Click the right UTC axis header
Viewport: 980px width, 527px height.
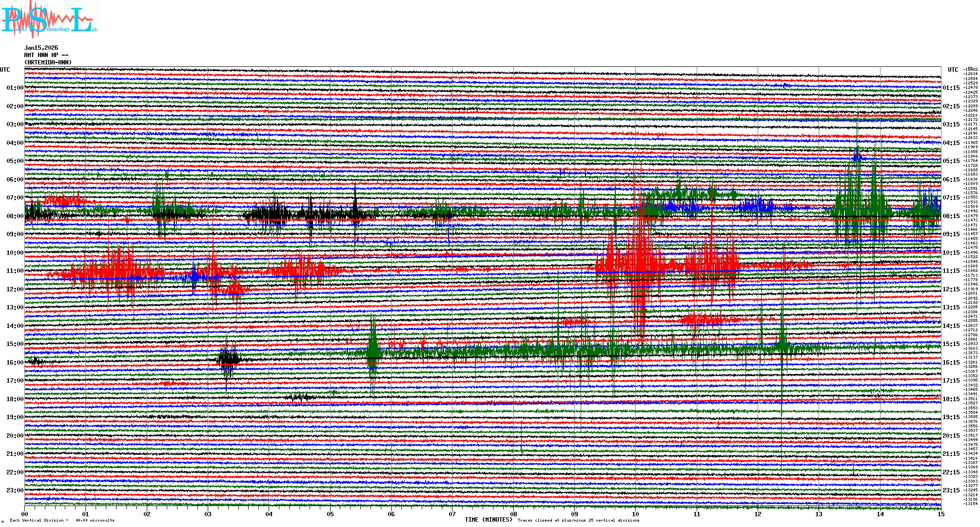point(953,70)
